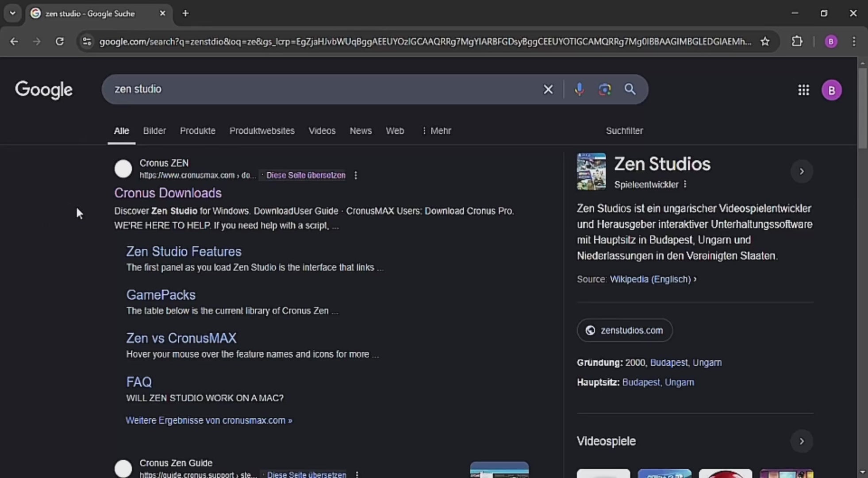Open Ungarn link in Gründung row

[707, 362]
